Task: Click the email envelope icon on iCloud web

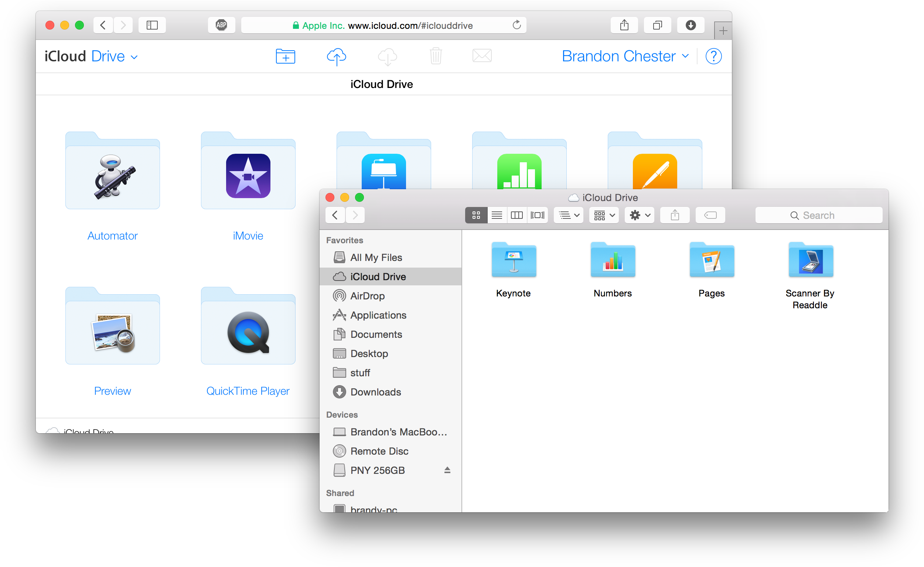Action: pos(482,56)
